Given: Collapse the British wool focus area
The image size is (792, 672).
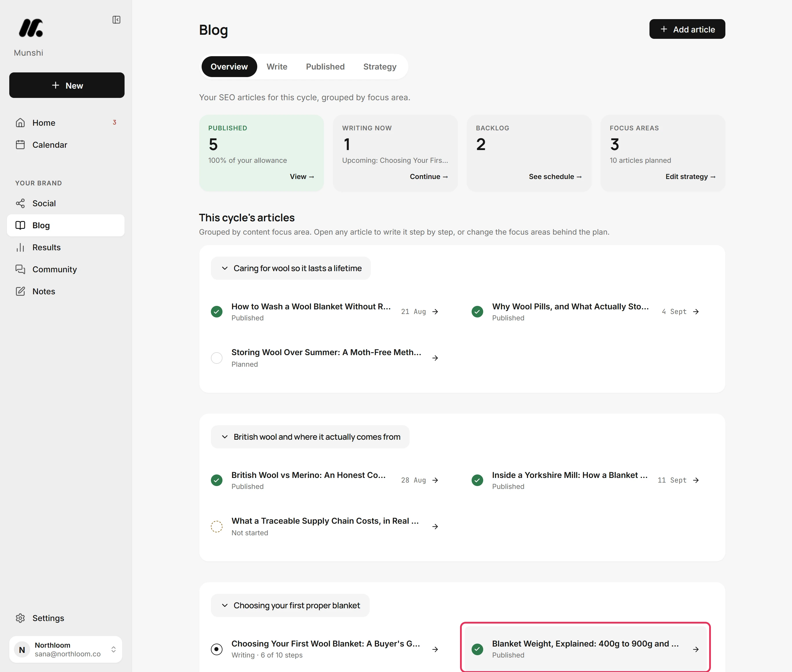Looking at the screenshot, I should point(310,437).
